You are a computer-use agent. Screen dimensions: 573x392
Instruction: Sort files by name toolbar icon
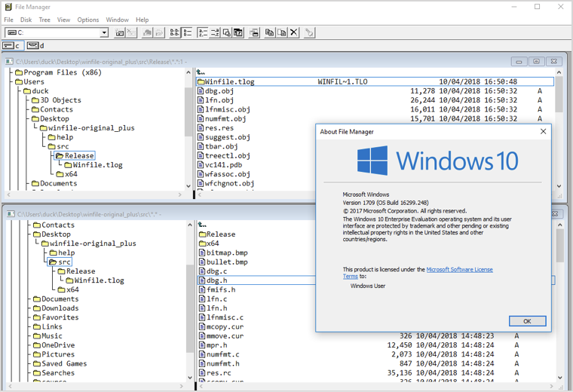coord(203,32)
